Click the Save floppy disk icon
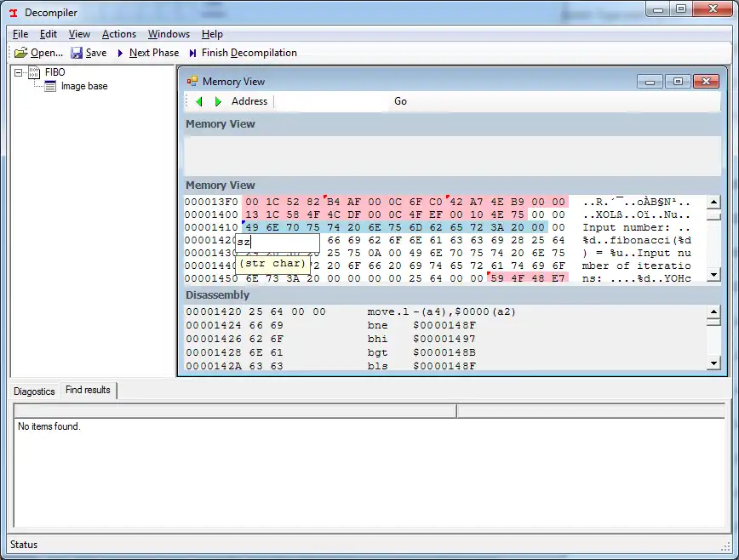This screenshot has width=739, height=560. point(77,53)
